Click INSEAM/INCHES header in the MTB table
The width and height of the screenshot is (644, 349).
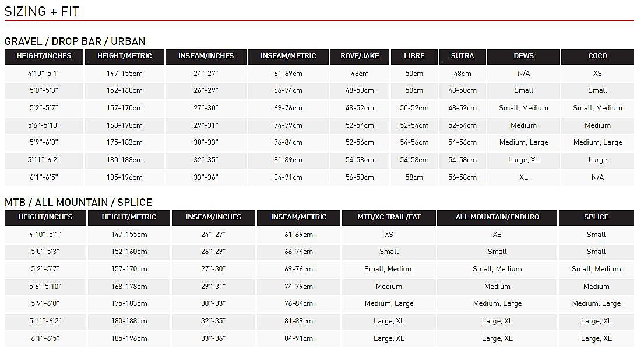point(213,218)
